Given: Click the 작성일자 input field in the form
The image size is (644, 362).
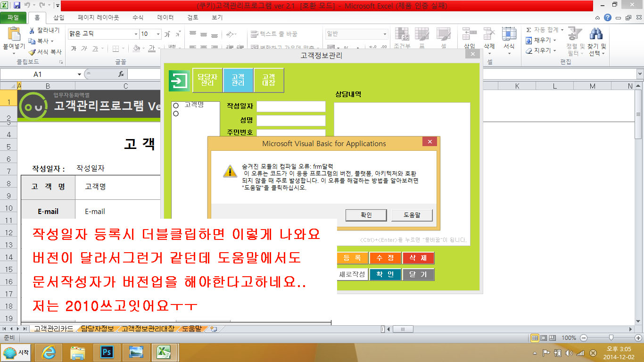Looking at the screenshot, I should pos(291,107).
